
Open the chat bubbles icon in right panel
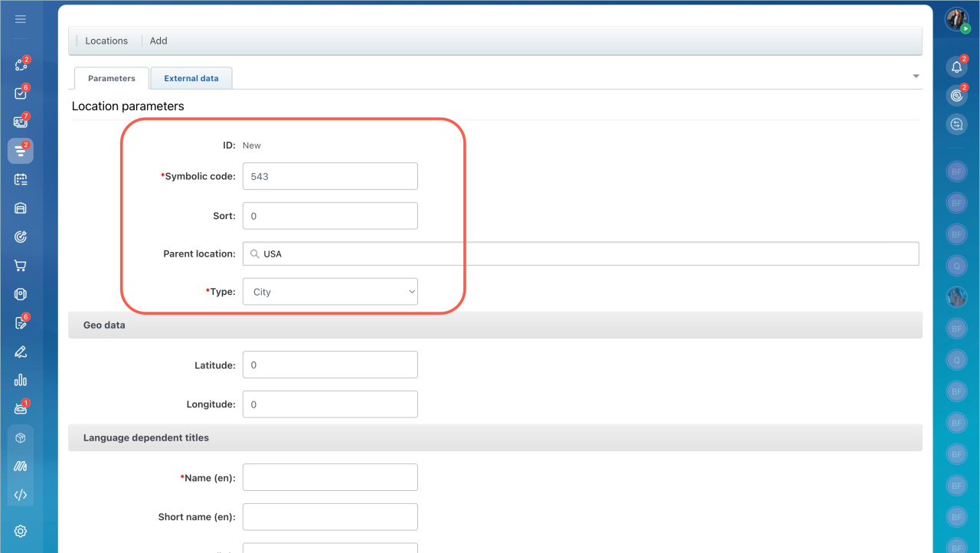(x=956, y=124)
